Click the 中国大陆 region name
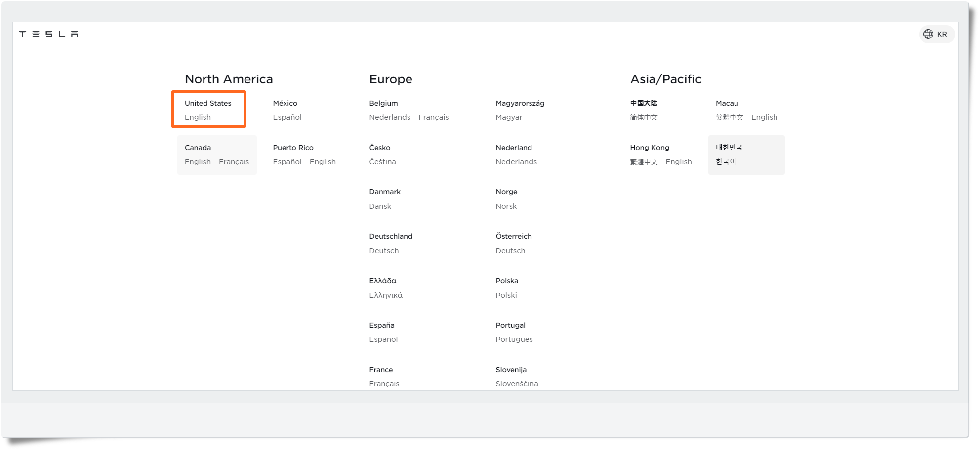980x449 pixels. coord(644,103)
